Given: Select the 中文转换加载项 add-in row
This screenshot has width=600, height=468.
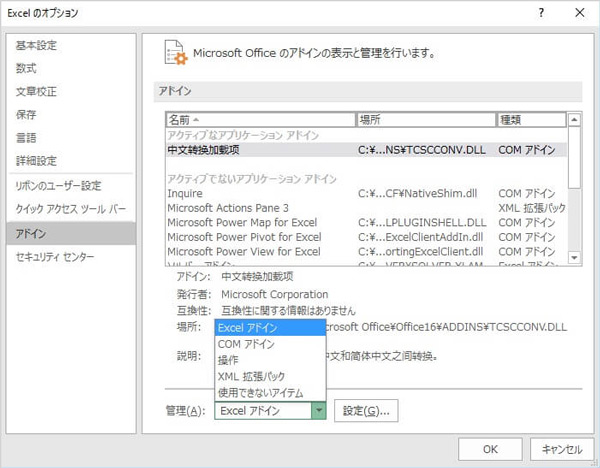Looking at the screenshot, I should (217, 149).
